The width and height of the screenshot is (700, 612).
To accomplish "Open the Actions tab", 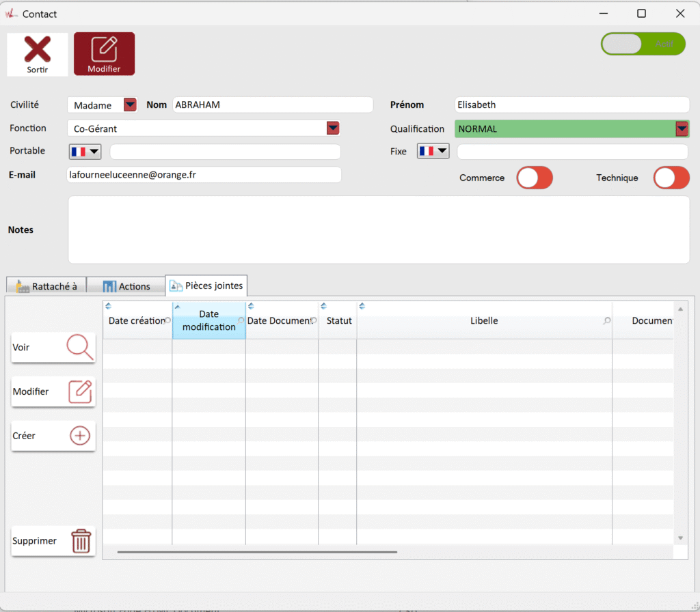I will 126,286.
